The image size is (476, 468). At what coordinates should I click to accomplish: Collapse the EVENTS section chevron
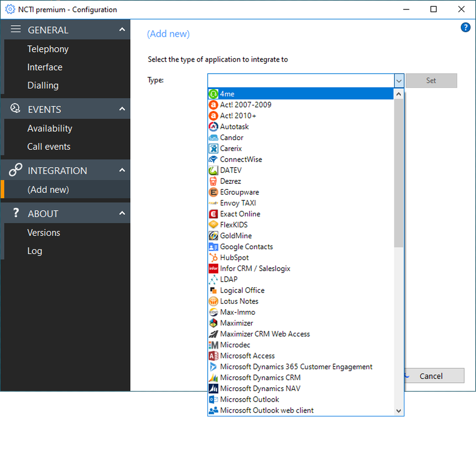click(x=122, y=109)
